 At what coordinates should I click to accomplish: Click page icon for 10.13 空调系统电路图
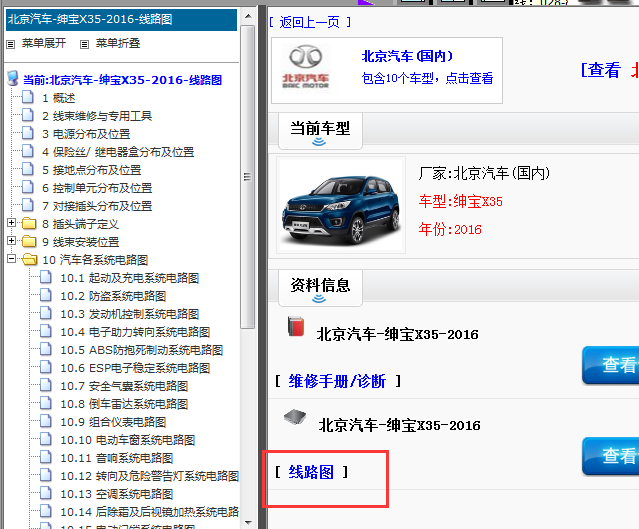[x=46, y=493]
